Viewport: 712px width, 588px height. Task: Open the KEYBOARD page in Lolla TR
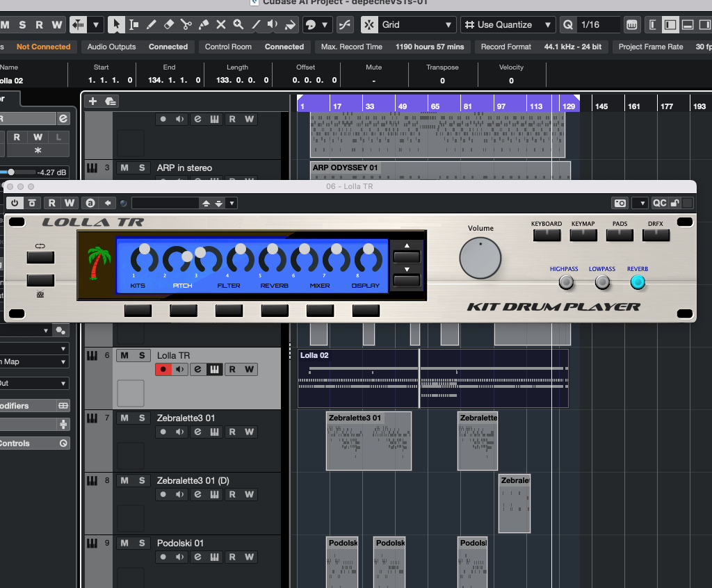[547, 235]
